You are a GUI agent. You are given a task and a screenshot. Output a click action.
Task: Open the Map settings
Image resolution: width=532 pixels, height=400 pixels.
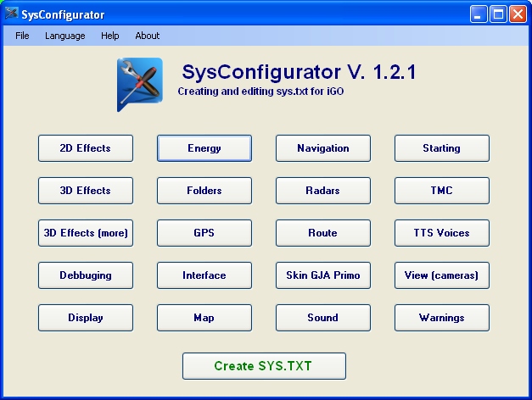coord(204,318)
